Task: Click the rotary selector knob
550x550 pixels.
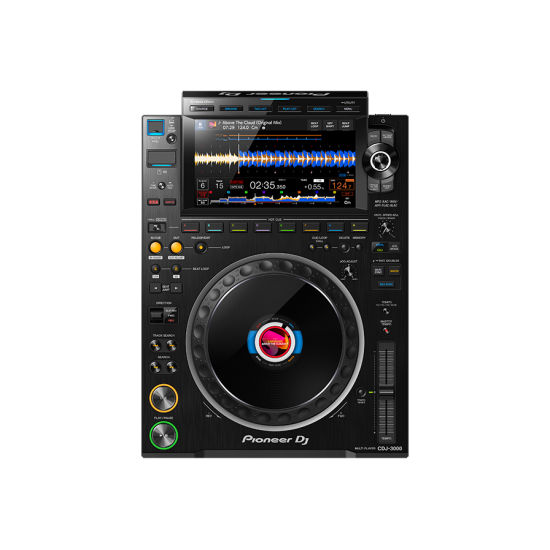Action: pyautogui.click(x=380, y=161)
